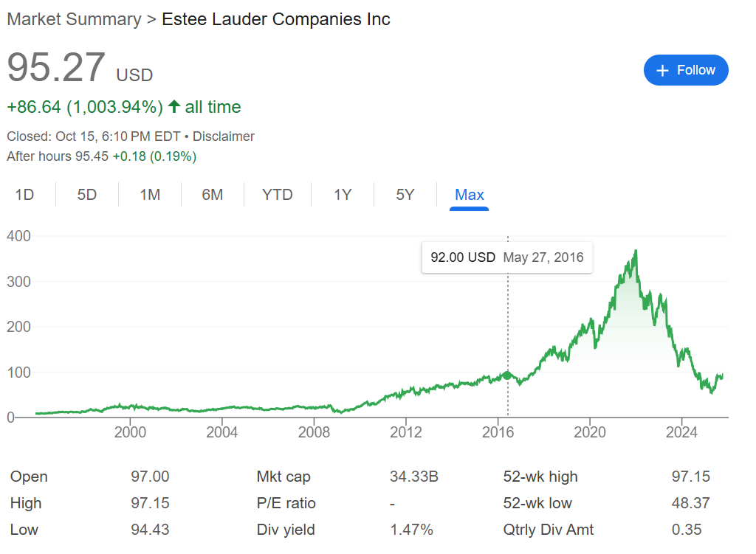Click the Max range tab

click(x=470, y=195)
